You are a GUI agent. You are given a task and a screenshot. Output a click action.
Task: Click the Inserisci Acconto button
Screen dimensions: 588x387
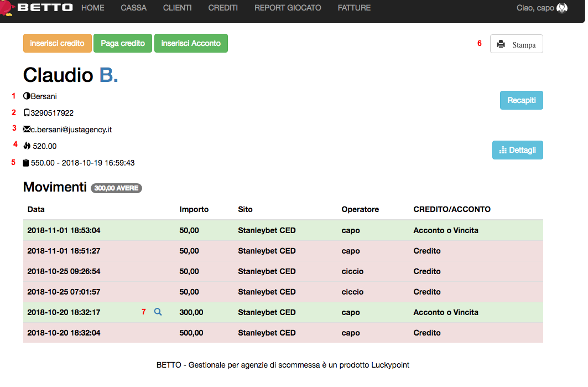191,43
